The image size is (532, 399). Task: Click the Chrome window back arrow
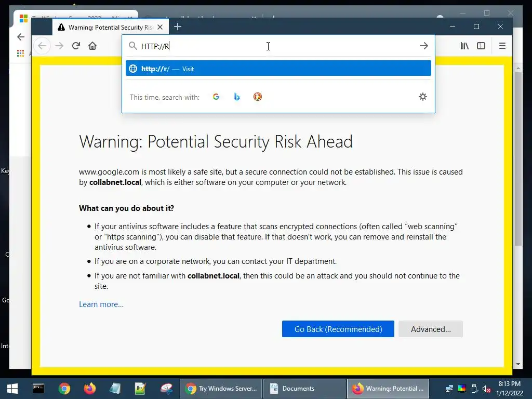click(21, 37)
